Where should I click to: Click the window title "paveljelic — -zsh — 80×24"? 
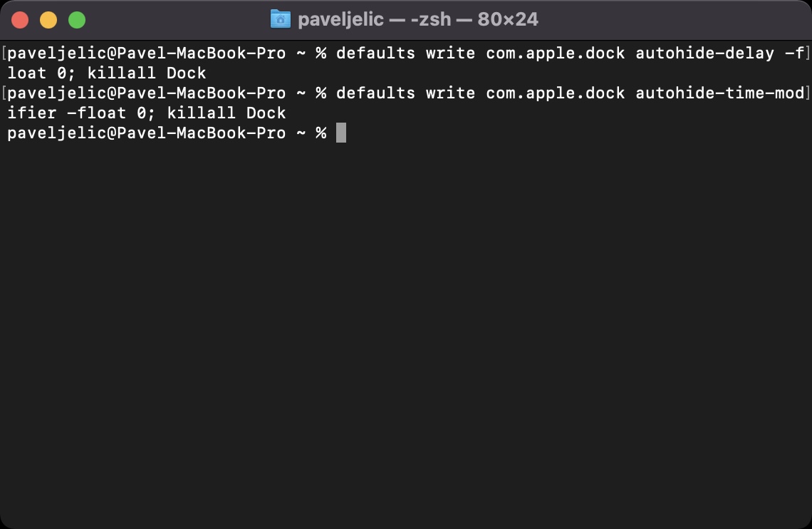[417, 19]
